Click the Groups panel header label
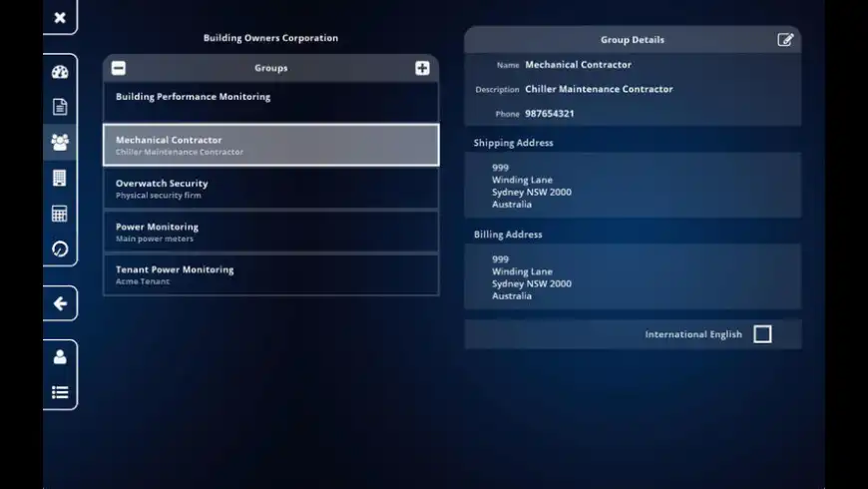Viewport: 868px width, 489px height. [270, 68]
